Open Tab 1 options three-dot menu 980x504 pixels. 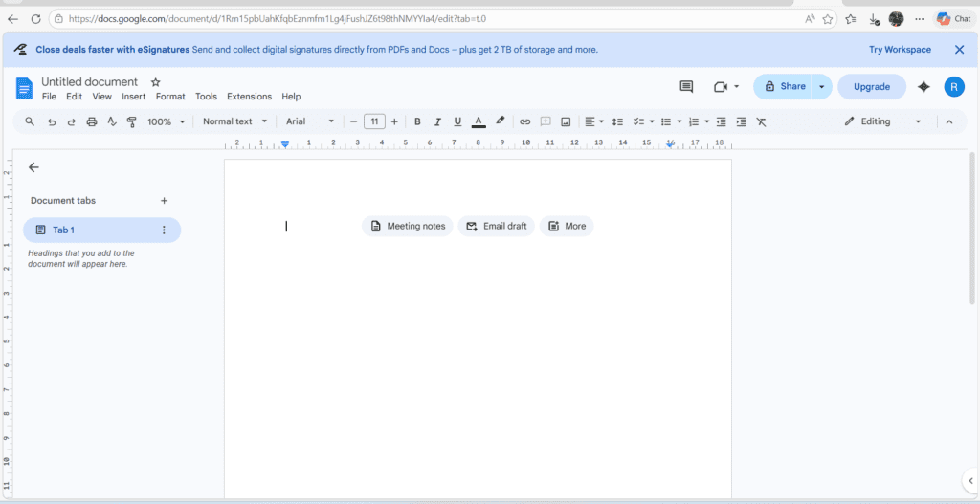tap(165, 230)
